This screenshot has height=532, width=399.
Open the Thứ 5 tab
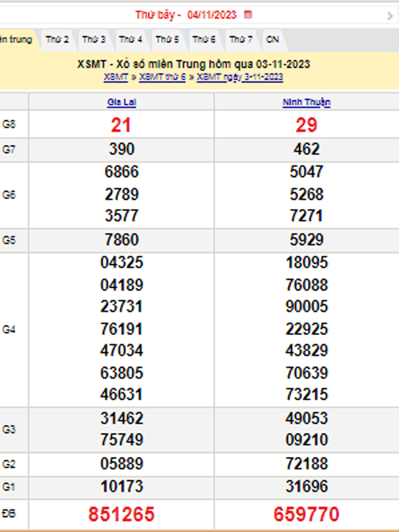pos(167,40)
